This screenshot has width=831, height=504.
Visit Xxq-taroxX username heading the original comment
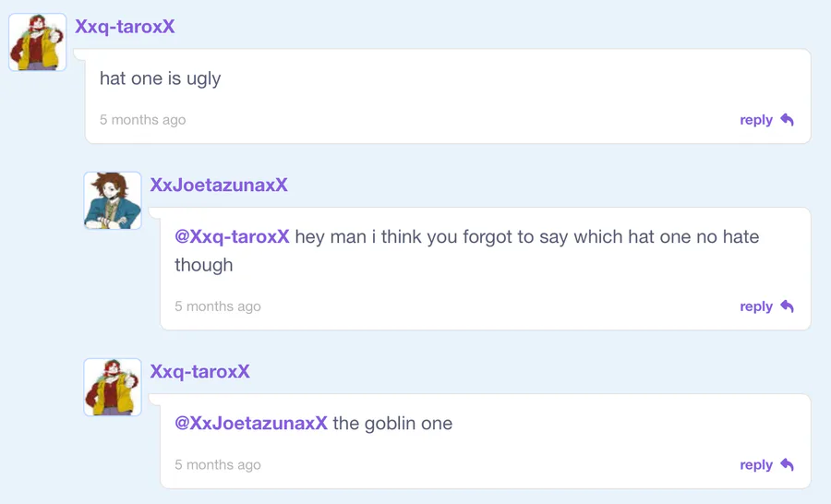click(125, 27)
